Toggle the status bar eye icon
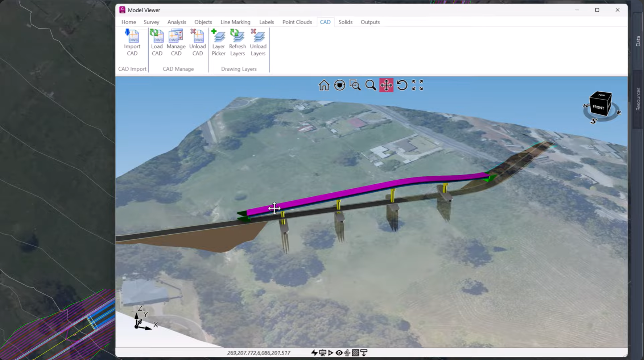The width and height of the screenshot is (644, 360). [x=339, y=353]
